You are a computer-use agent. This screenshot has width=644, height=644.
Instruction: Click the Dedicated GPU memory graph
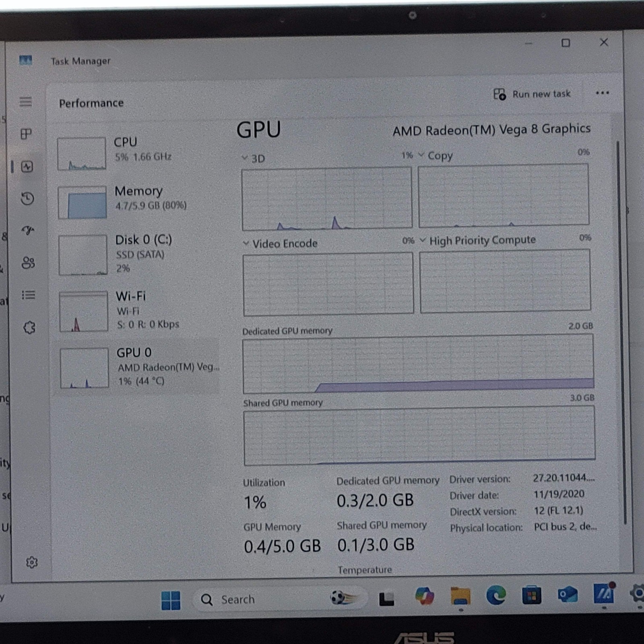pyautogui.click(x=418, y=364)
